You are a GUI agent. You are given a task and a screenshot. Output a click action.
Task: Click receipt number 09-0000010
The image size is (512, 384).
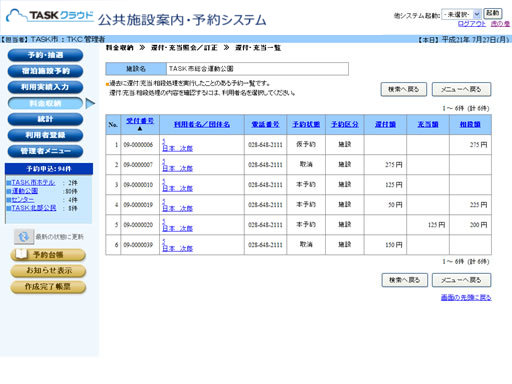tap(138, 185)
